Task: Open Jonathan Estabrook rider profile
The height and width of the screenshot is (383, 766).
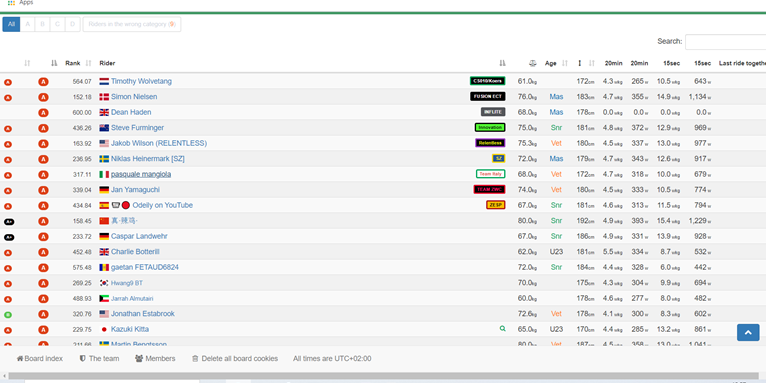Action: pos(143,314)
